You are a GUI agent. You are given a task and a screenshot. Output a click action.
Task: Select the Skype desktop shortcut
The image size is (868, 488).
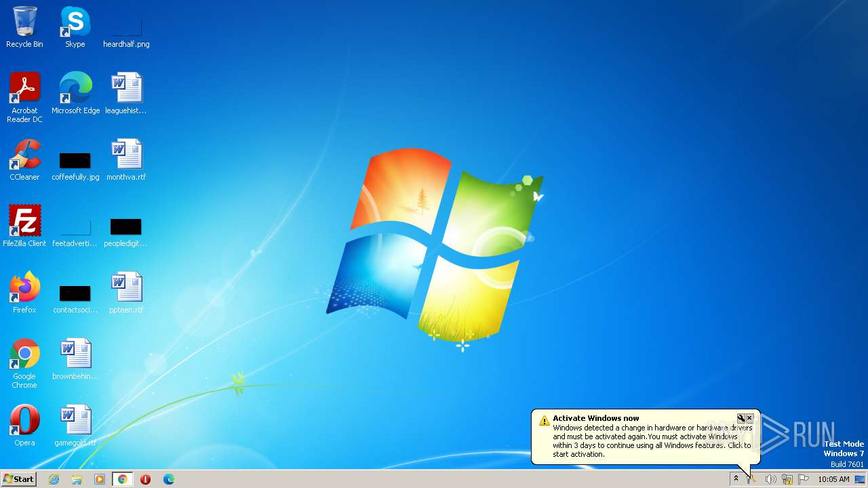coord(75,27)
